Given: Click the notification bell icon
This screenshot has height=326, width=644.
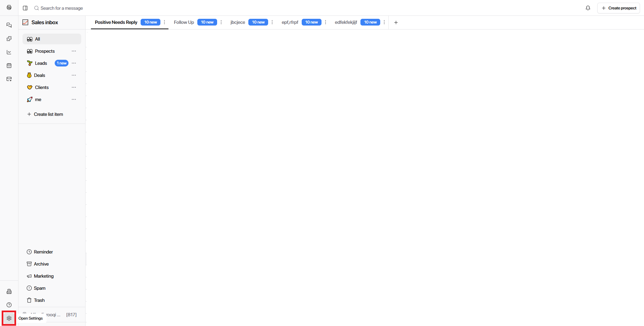Looking at the screenshot, I should (588, 8).
